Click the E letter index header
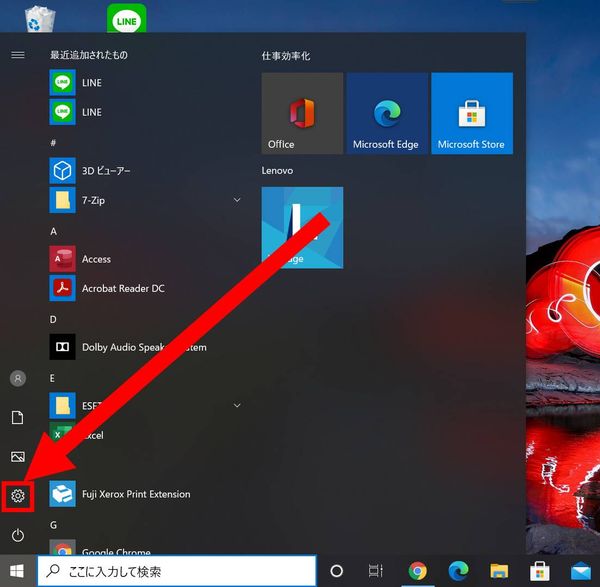 [52, 378]
